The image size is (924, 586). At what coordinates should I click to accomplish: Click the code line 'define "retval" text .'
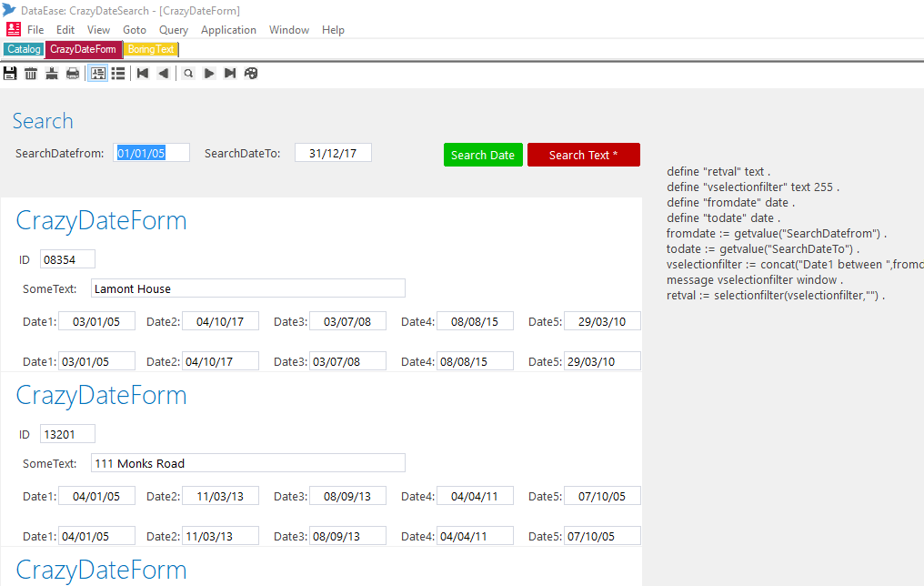coord(718,172)
